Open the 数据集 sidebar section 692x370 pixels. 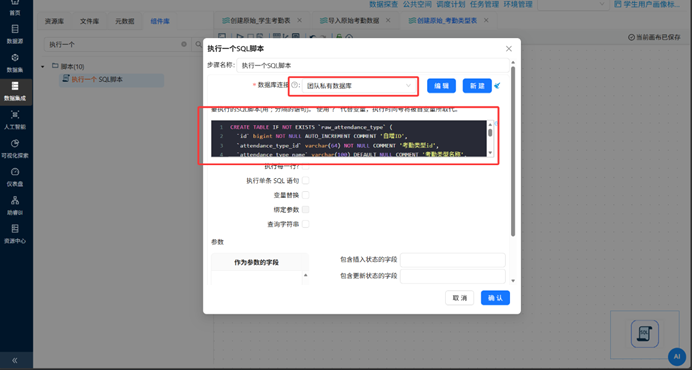15,63
